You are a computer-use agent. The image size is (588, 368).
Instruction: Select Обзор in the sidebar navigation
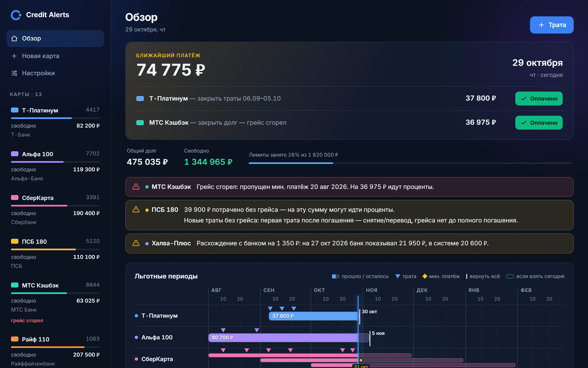55,38
